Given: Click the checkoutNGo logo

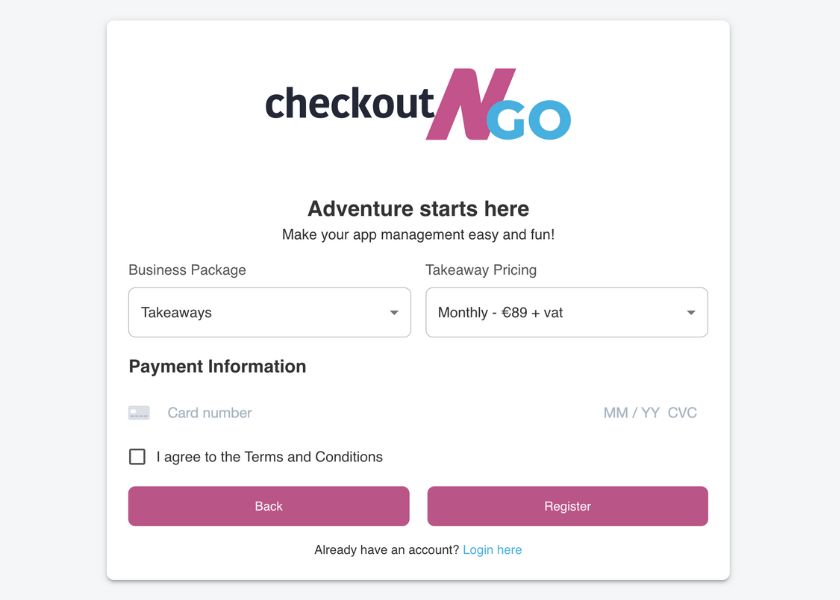Looking at the screenshot, I should [418, 104].
